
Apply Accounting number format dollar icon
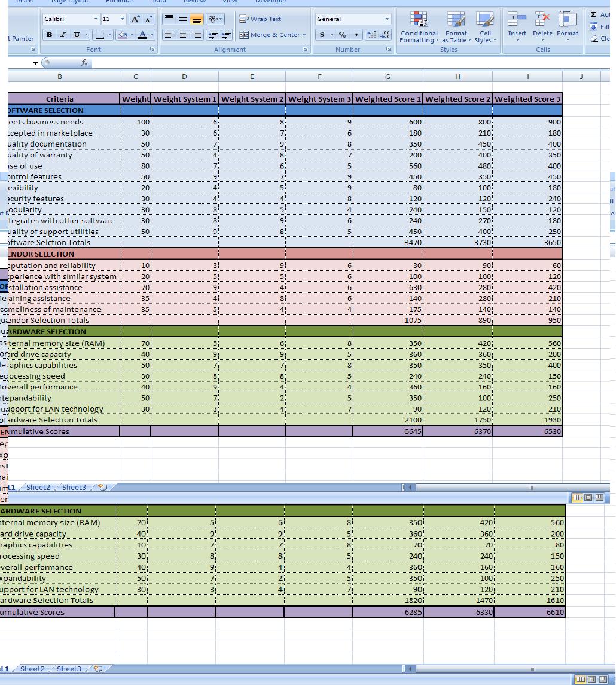tap(322, 35)
